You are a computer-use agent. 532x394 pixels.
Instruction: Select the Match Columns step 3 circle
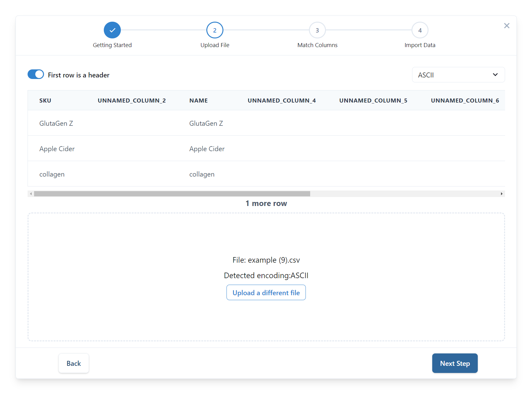click(x=317, y=30)
